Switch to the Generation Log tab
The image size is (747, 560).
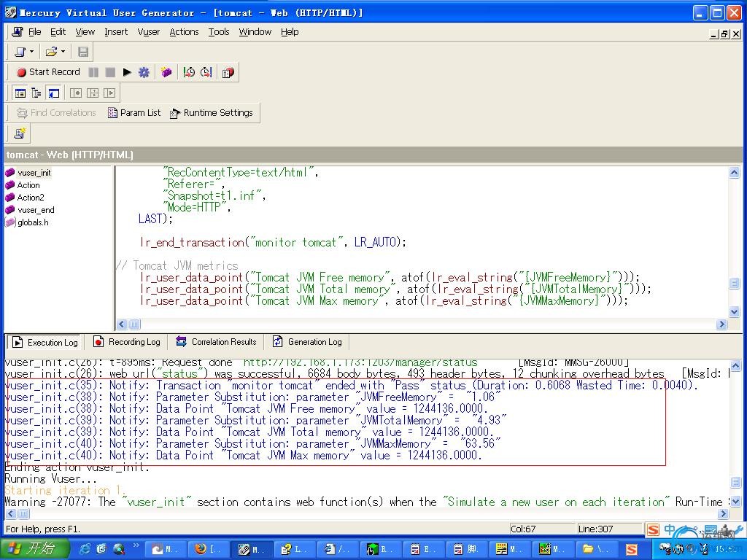307,341
